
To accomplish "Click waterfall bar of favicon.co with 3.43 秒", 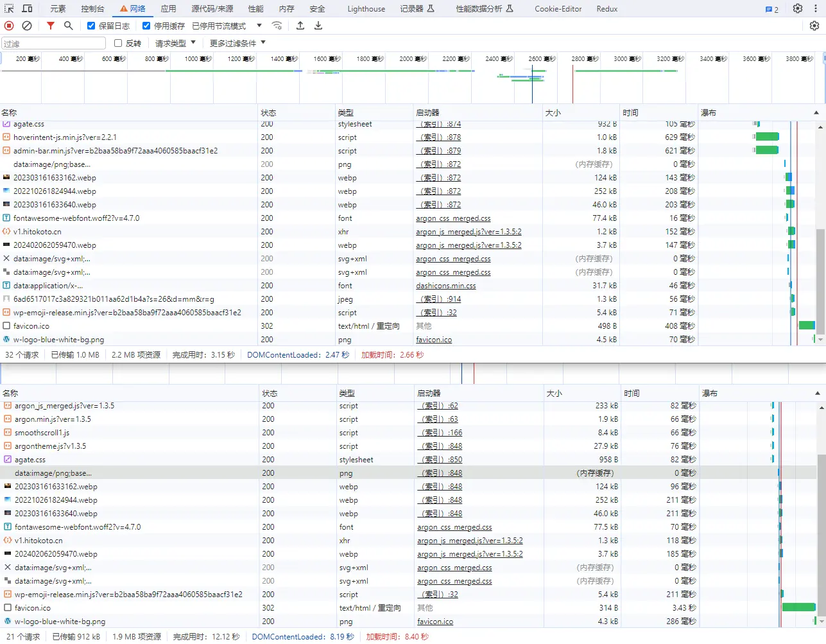I will (798, 607).
